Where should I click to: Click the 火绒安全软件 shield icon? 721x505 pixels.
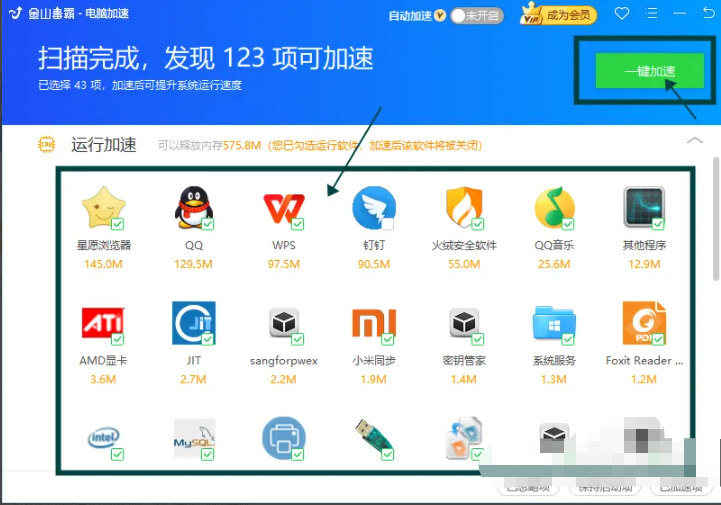click(x=464, y=207)
